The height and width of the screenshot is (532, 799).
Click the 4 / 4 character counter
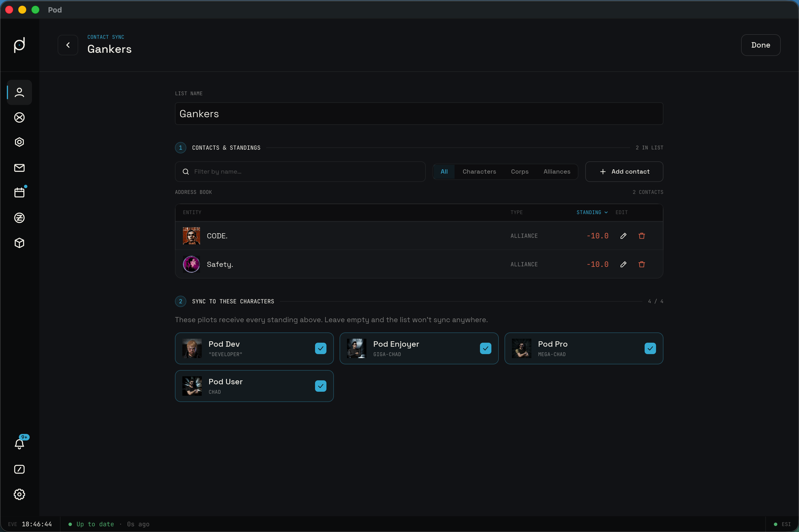tap(655, 301)
